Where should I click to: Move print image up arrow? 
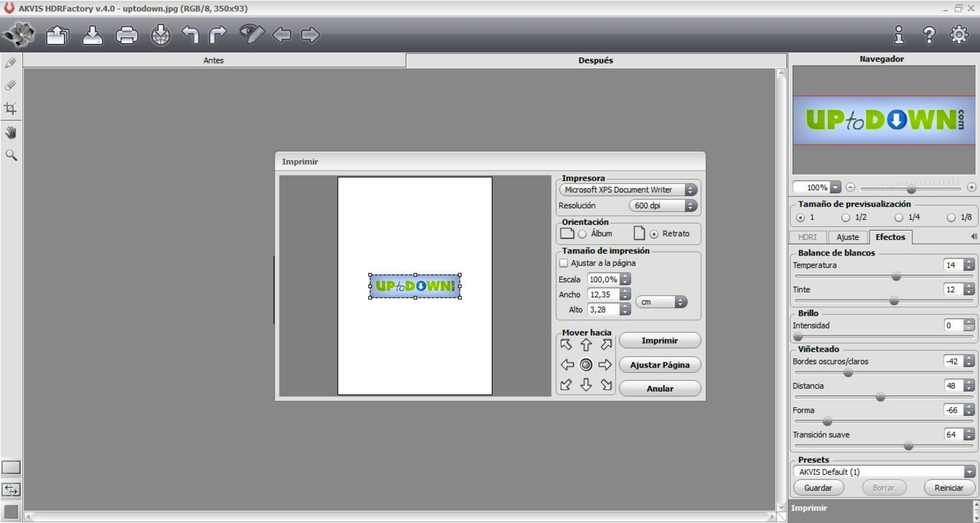pos(586,345)
